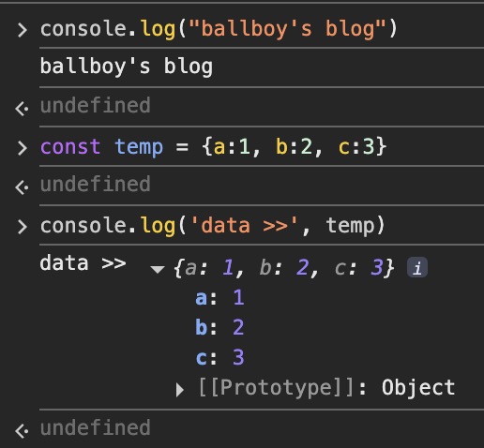Click the 'data >>' output label
This screenshot has height=448, width=484.
[83, 263]
